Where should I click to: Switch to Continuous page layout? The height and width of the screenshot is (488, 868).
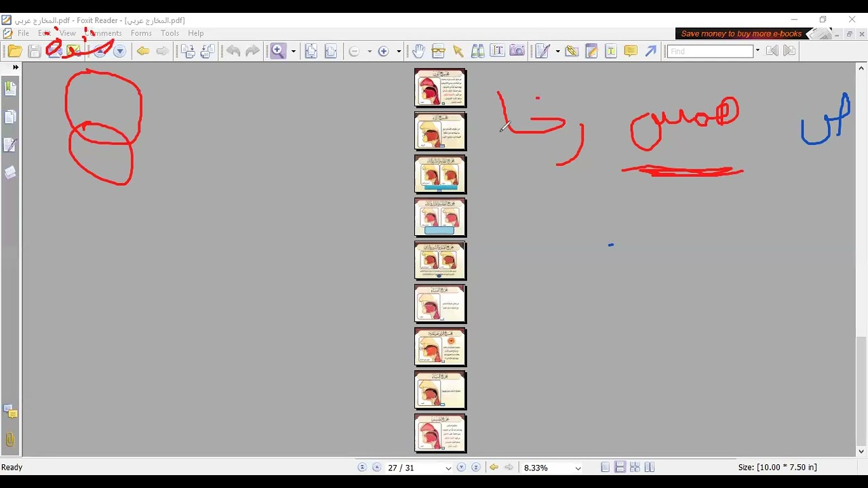tap(620, 468)
